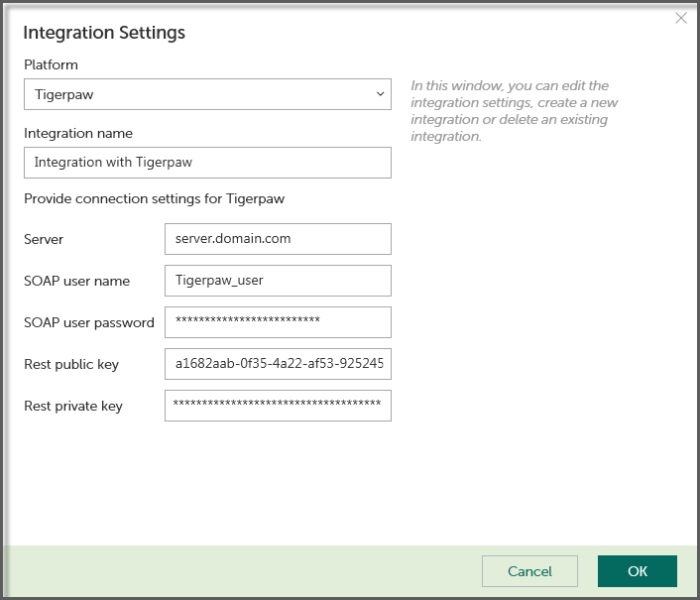Click the Rest private key label
This screenshot has height=600, width=700.
73,406
